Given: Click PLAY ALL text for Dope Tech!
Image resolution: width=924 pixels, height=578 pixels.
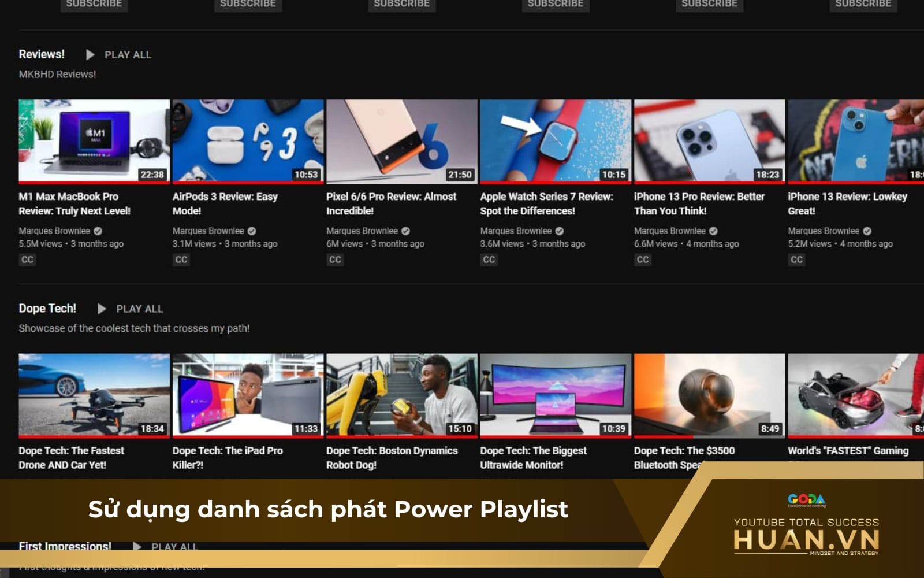Looking at the screenshot, I should pos(140,309).
